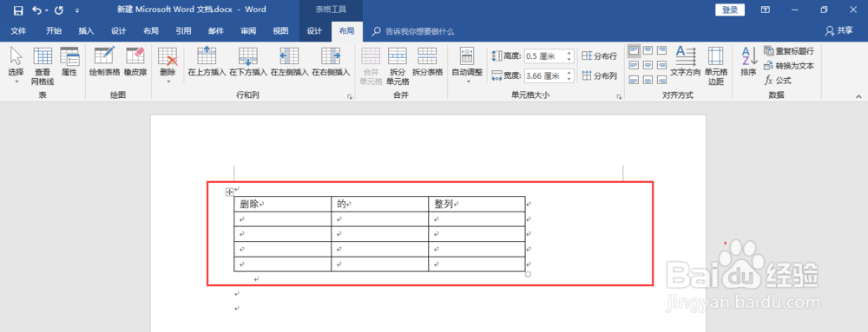Screen dimensions: 868x332
Task: Set alignment to bottom center
Action: coord(648,80)
